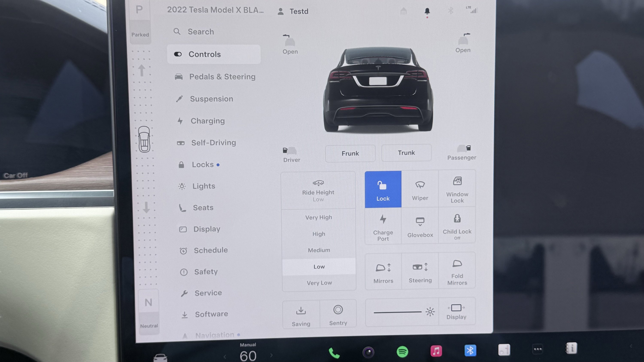Open the all apps ellipsis
This screenshot has width=644, height=362.
pos(538,349)
